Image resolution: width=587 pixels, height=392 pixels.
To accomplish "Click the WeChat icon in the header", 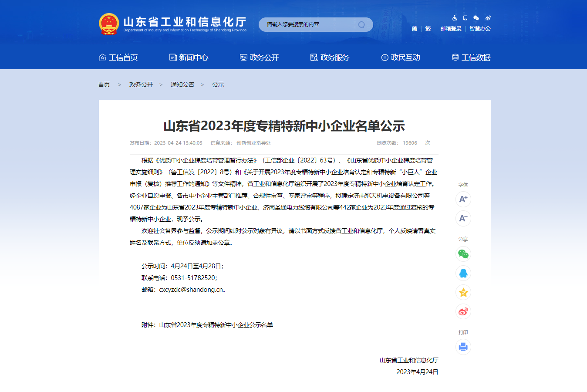I will (476, 18).
